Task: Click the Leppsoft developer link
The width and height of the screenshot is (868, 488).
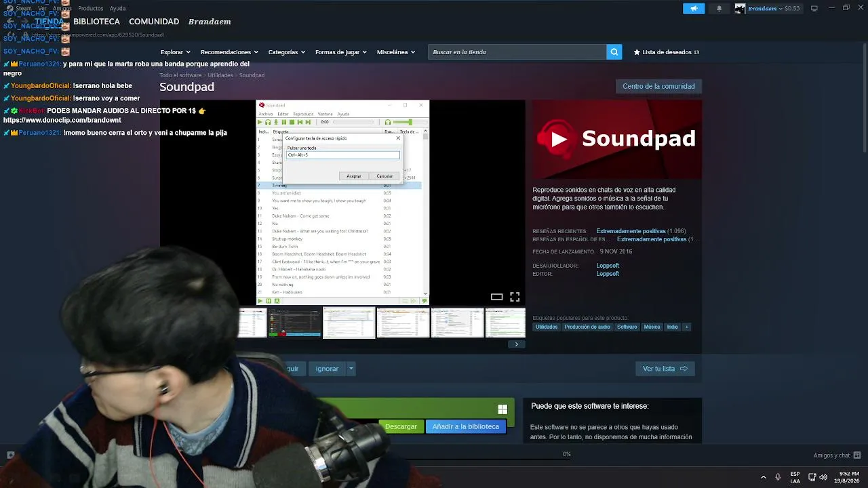Action: point(608,266)
